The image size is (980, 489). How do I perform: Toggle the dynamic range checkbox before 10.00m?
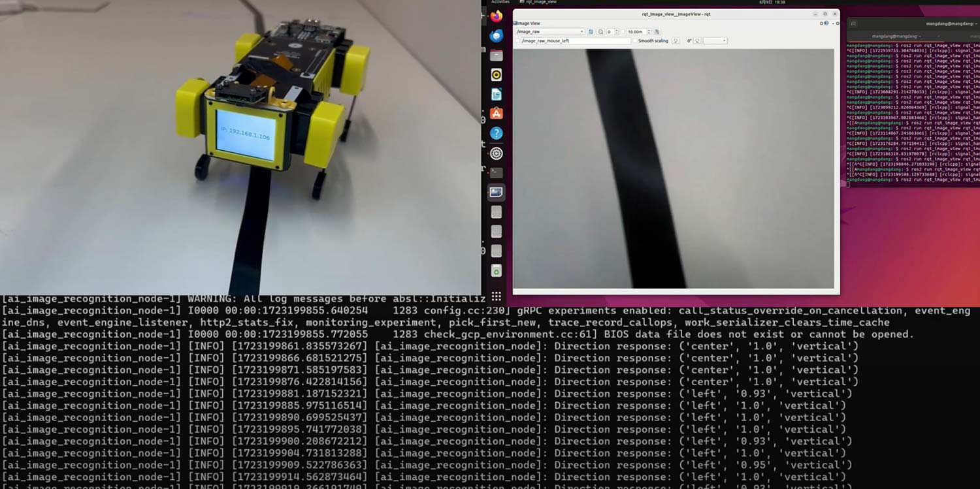point(623,31)
